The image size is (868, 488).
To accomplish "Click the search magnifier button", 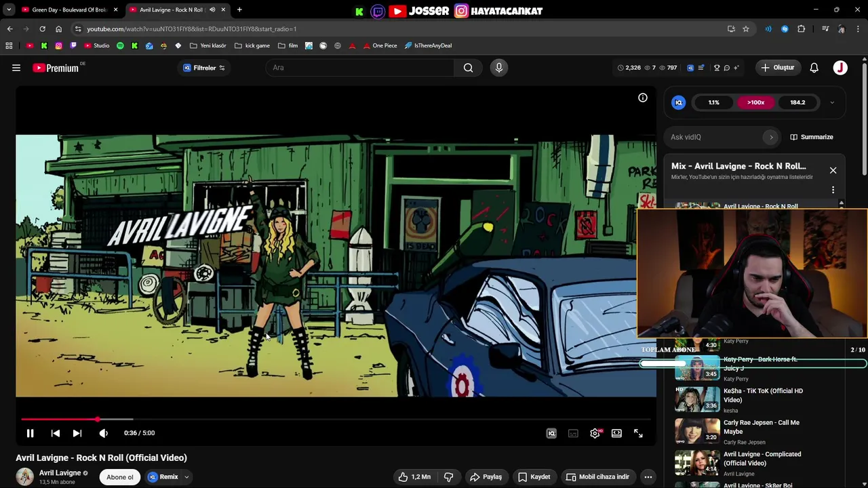I will click(468, 68).
